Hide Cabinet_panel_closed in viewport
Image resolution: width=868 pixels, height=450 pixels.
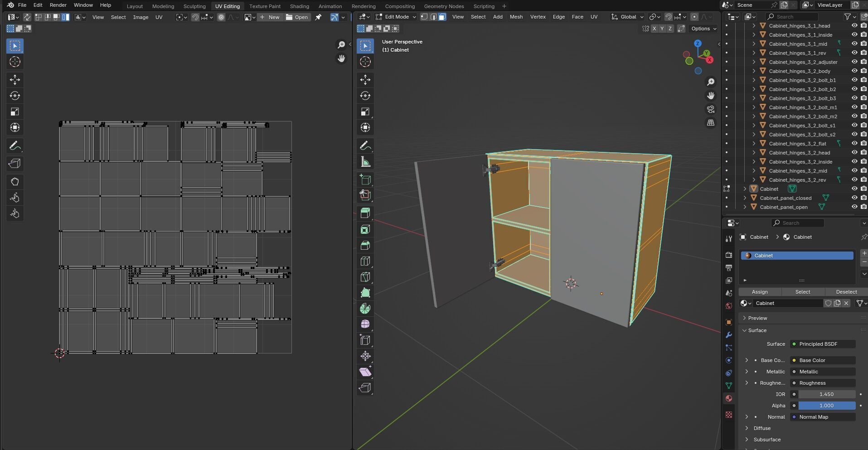(x=854, y=198)
